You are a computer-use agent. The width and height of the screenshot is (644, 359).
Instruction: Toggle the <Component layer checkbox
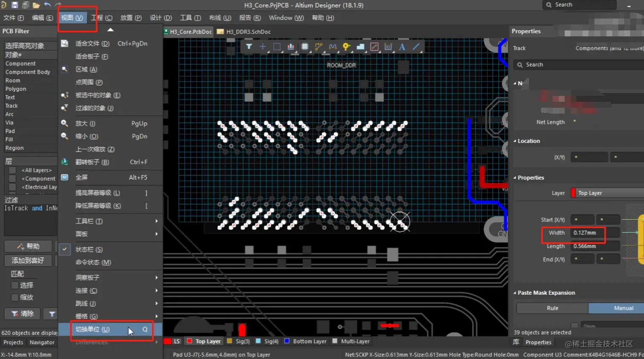click(12, 179)
